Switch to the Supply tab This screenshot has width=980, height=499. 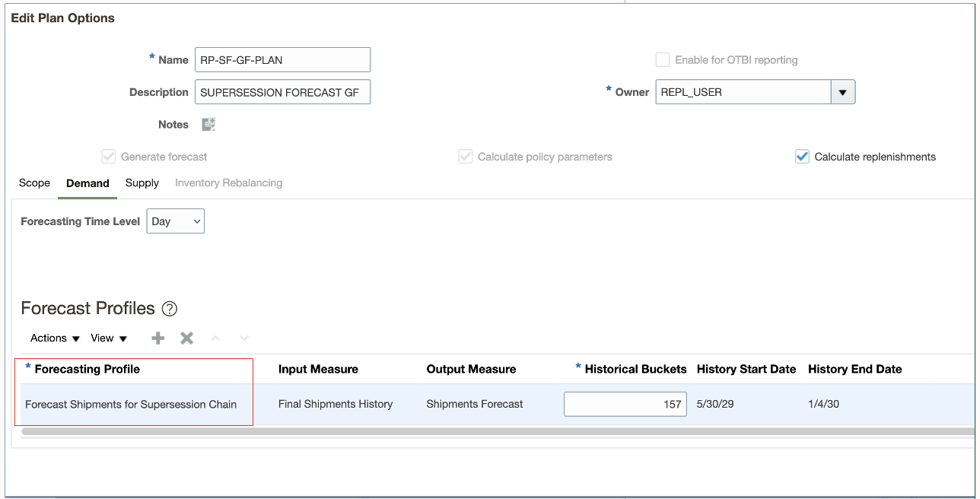pyautogui.click(x=142, y=183)
